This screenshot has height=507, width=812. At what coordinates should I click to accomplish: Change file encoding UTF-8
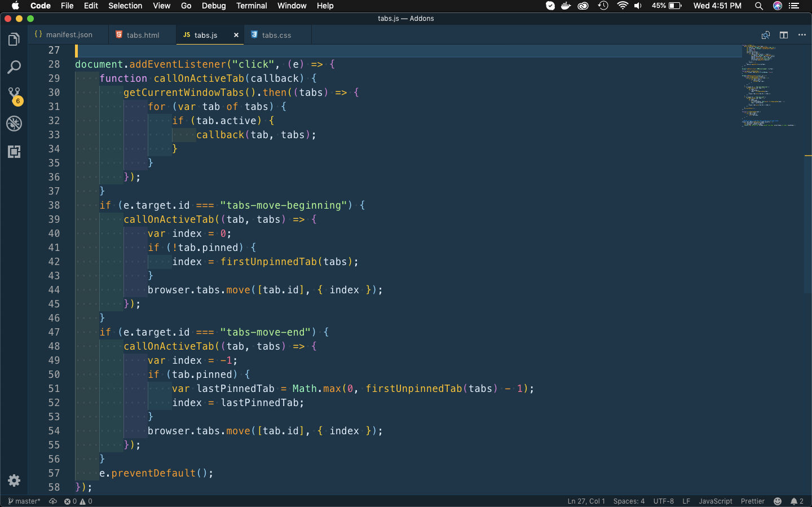(664, 501)
